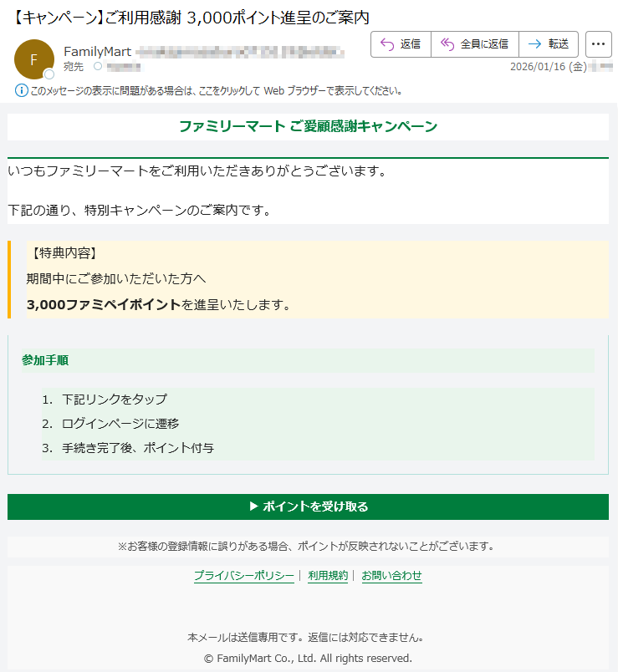This screenshot has width=618, height=672.
Task: Click the email subject line text
Action: click(192, 18)
